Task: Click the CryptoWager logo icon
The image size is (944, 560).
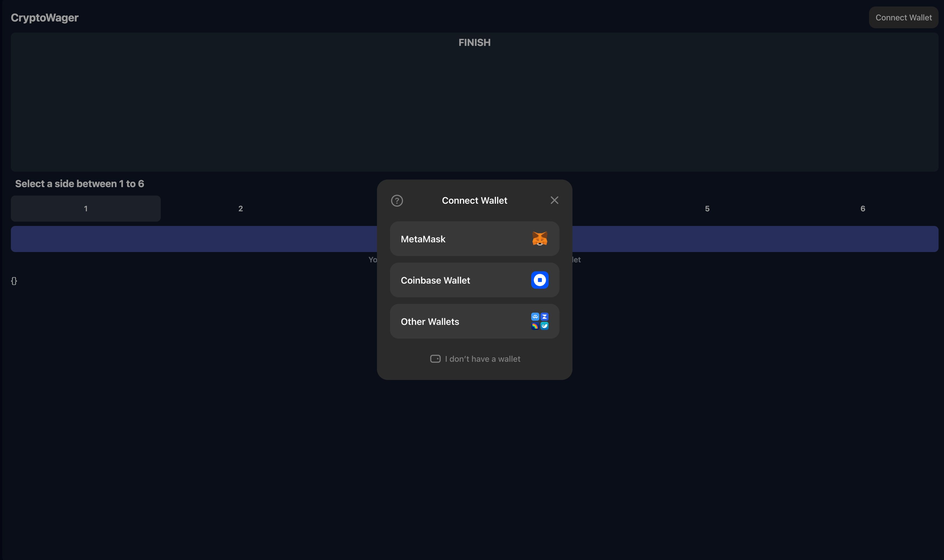Action: click(x=45, y=17)
